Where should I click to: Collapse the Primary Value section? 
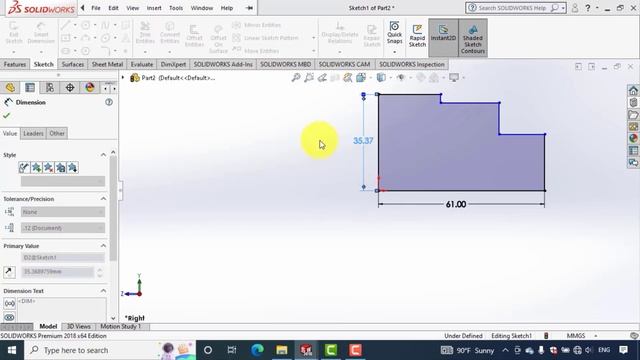pyautogui.click(x=103, y=246)
